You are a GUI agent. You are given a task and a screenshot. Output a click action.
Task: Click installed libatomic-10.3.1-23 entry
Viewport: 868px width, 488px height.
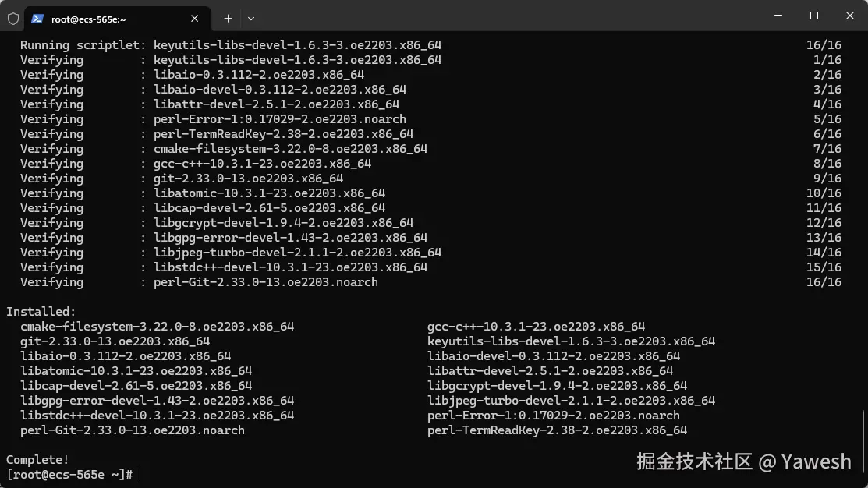pos(136,371)
